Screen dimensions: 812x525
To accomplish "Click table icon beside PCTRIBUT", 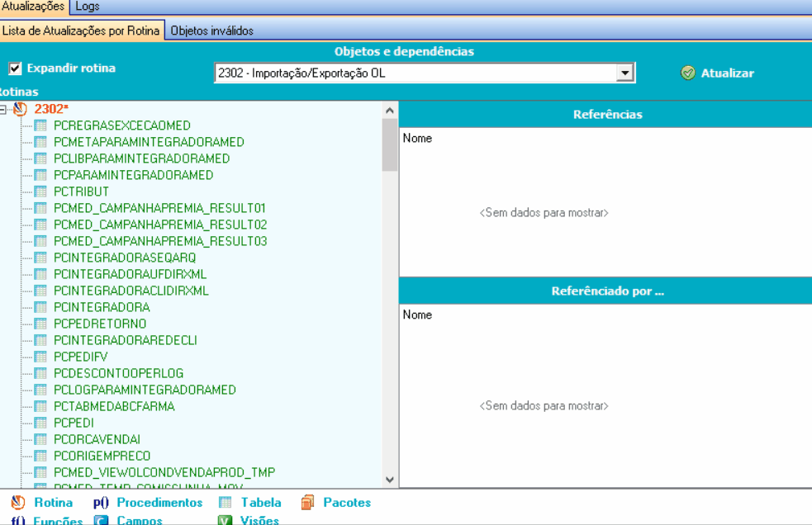I will coord(40,192).
